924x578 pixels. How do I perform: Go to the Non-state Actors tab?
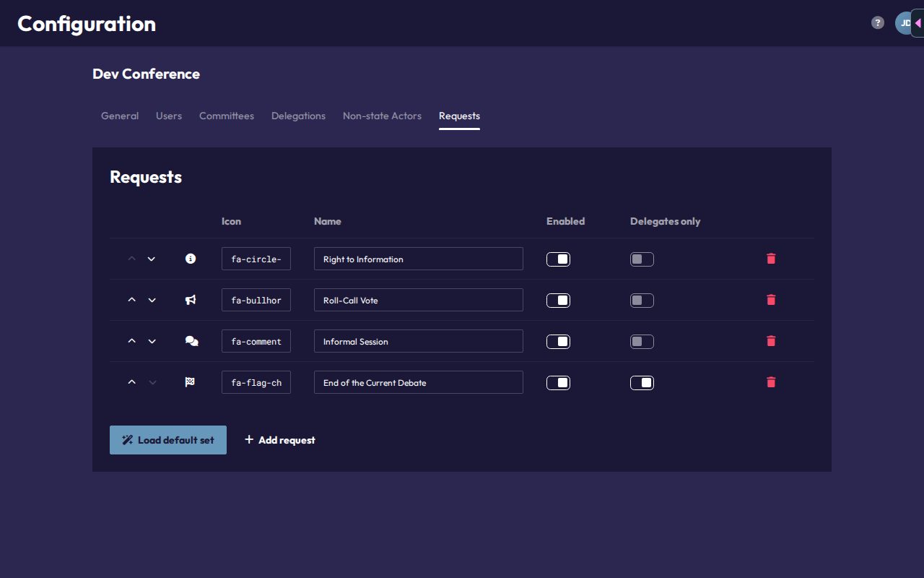coord(382,116)
